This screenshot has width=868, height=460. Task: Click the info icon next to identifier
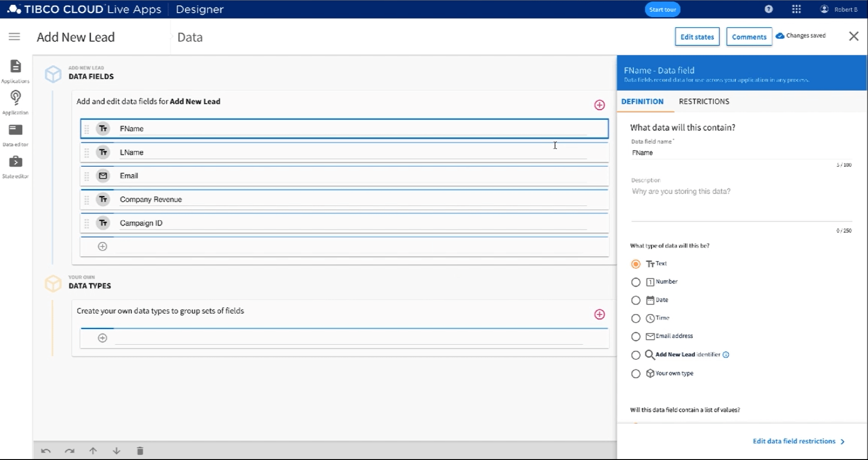coord(726,355)
